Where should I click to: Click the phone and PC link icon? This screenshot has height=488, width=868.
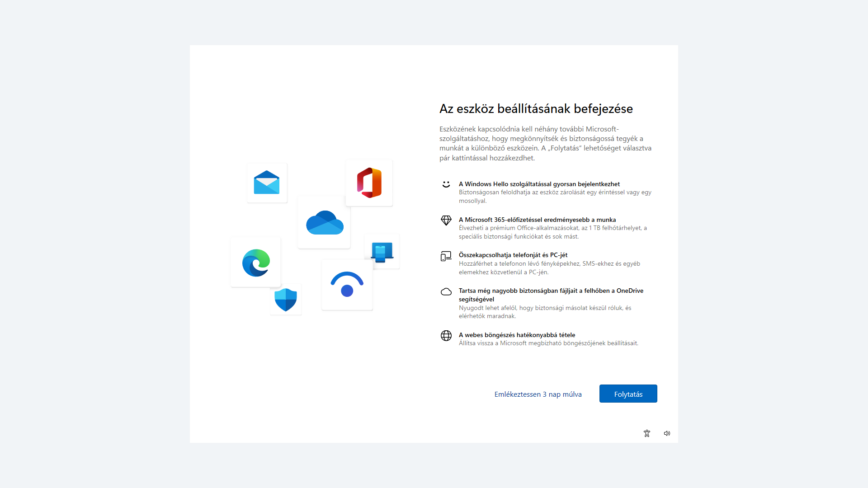446,256
